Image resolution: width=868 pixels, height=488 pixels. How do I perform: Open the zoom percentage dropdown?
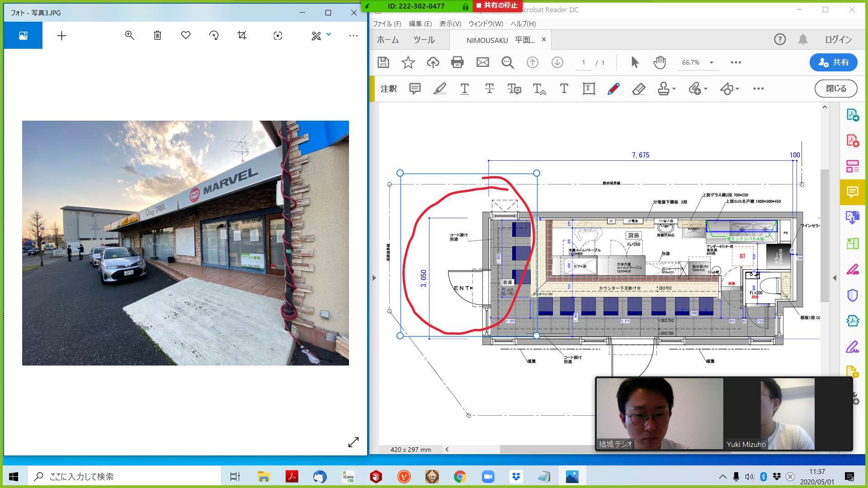[711, 62]
